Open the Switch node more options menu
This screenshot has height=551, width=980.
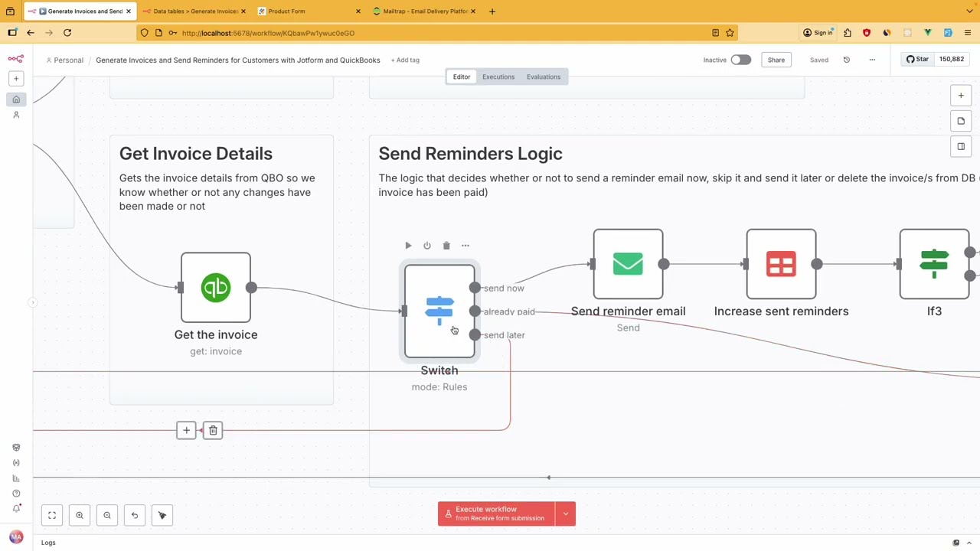click(x=465, y=246)
